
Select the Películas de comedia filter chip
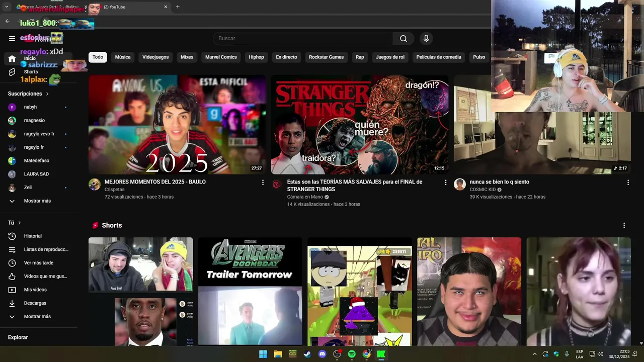439,57
